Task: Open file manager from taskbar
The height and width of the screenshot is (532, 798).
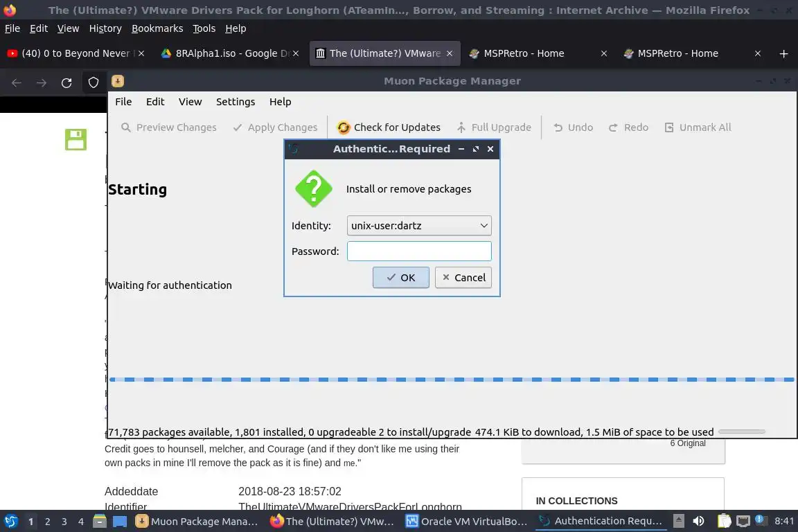Action: 100,522
